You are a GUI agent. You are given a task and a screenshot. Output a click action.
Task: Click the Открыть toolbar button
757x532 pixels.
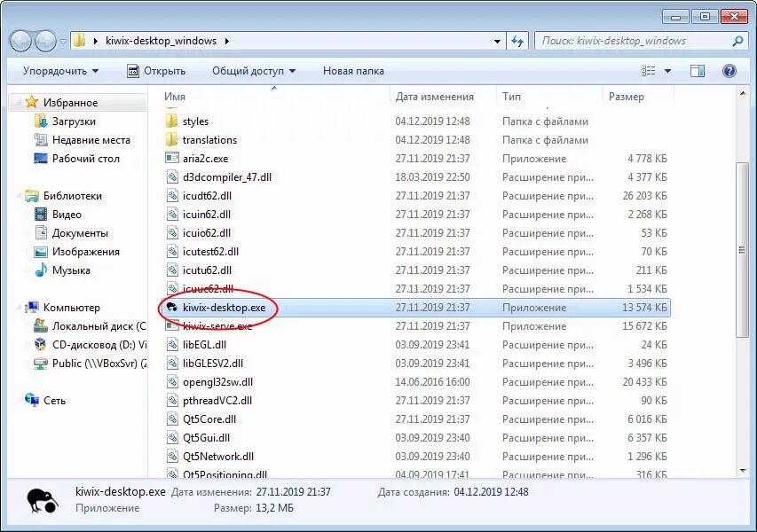coord(156,71)
